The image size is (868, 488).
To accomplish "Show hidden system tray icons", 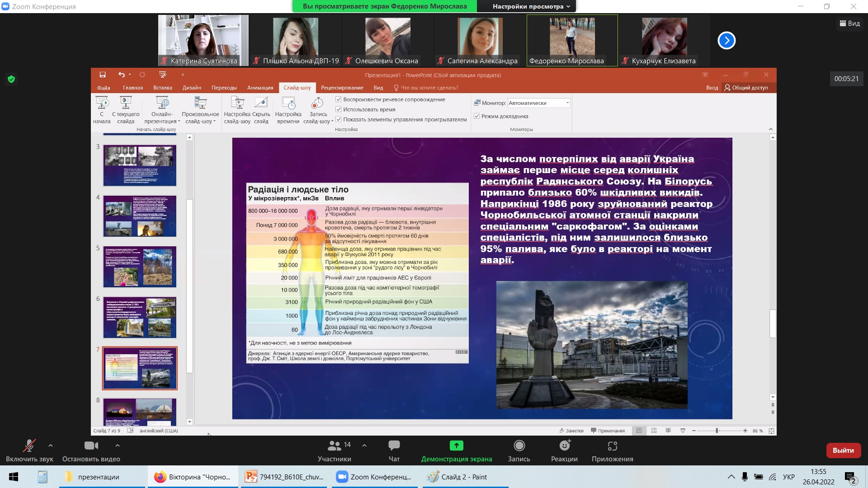I will click(731, 477).
